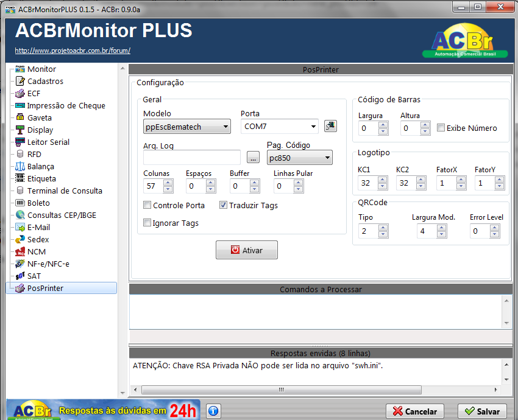Image resolution: width=518 pixels, height=420 pixels.
Task: Increase the barcode Altura value
Action: (x=425, y=125)
